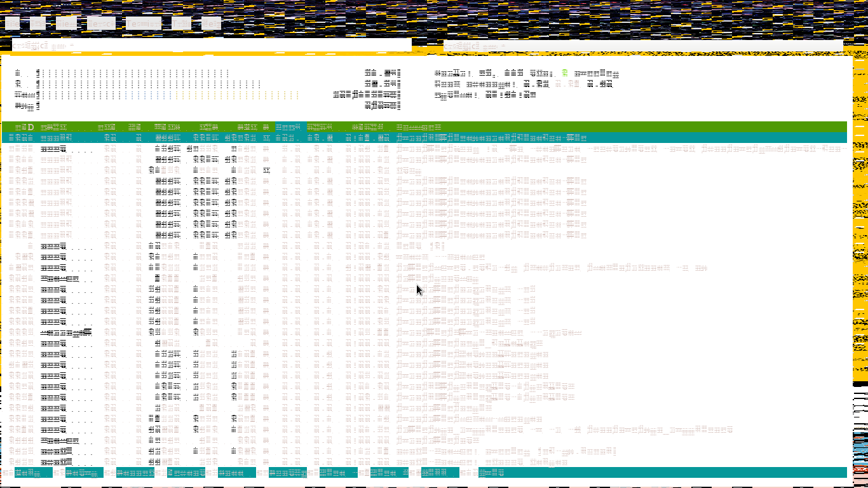Open the Terminal menu
Image resolution: width=868 pixels, height=488 pixels.
click(143, 24)
